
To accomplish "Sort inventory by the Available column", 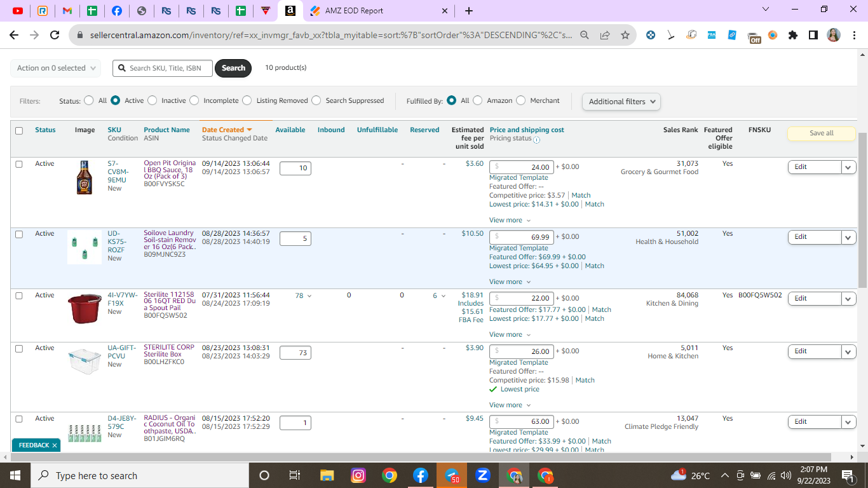I will [290, 130].
